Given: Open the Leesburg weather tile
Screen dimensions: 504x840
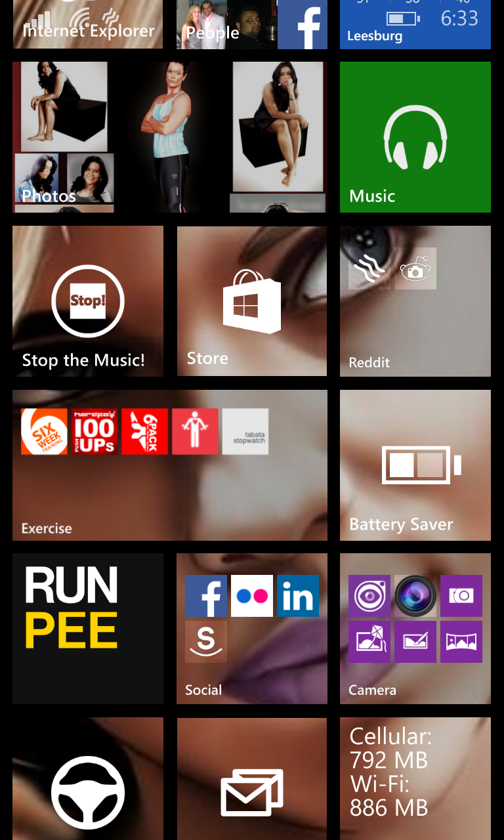Looking at the screenshot, I should pyautogui.click(x=415, y=24).
